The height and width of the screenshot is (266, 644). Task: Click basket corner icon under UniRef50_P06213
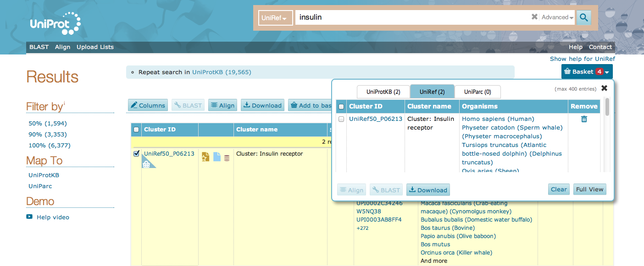pyautogui.click(x=147, y=163)
